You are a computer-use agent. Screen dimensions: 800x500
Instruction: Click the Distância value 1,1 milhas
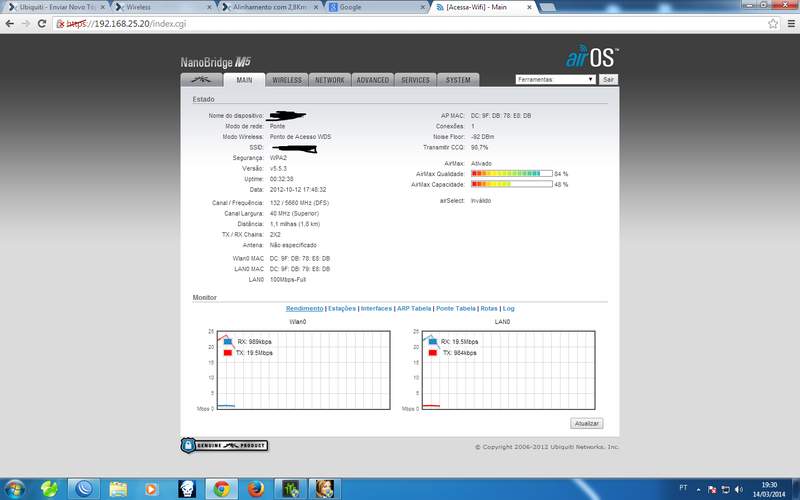[295, 224]
